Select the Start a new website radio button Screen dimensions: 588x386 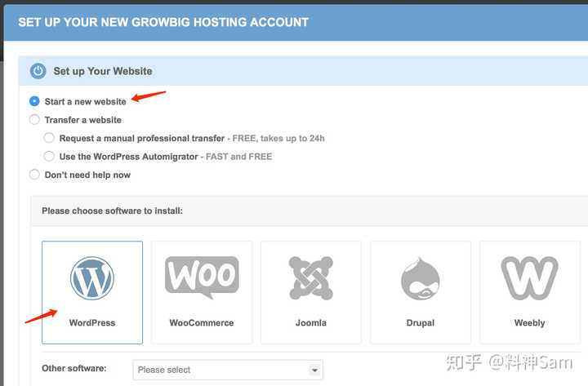click(x=34, y=101)
